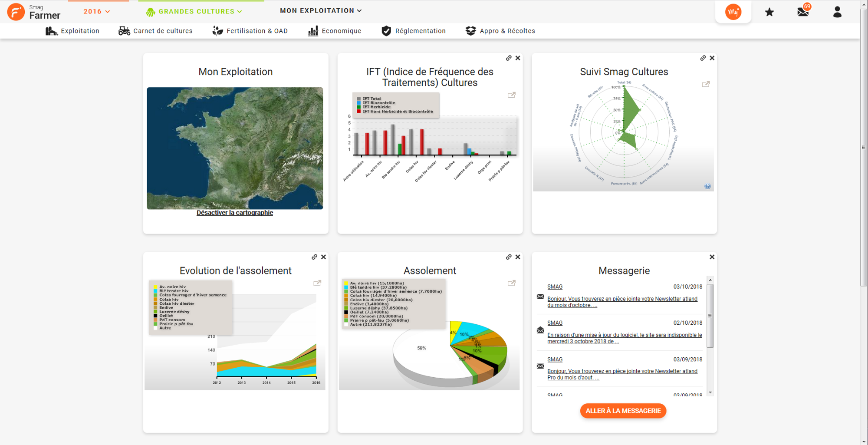Open mail icon with 69 notifications
Viewport: 868px width, 445px height.
(x=803, y=11)
